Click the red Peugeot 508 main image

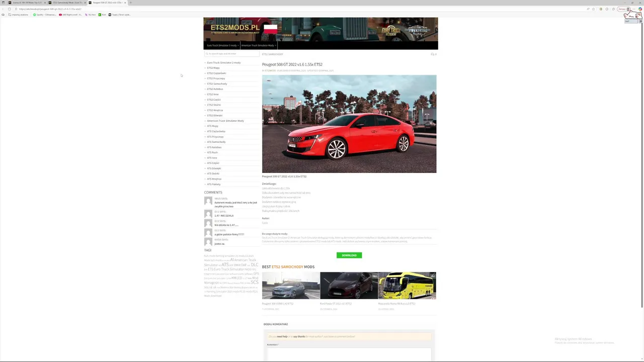(x=349, y=124)
